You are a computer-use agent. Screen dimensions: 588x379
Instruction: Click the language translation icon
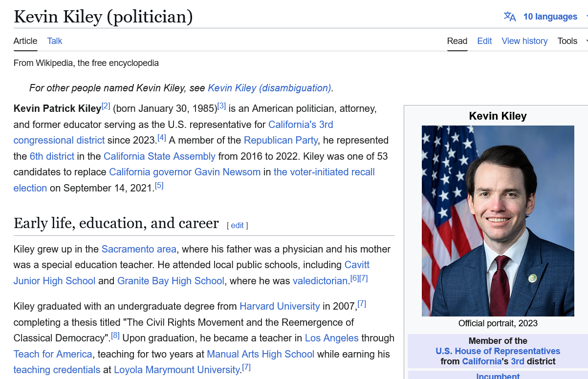click(510, 17)
